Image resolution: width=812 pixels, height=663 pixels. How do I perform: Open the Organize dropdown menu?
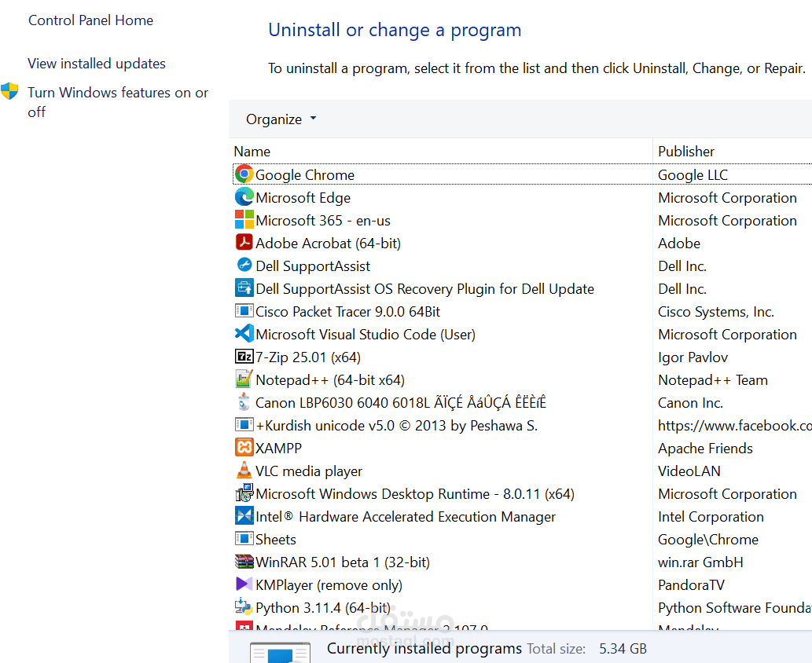pos(281,119)
